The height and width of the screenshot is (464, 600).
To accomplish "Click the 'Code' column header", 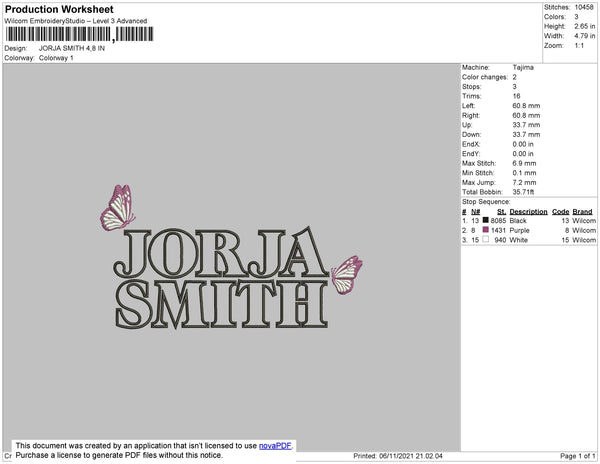I will point(561,212).
